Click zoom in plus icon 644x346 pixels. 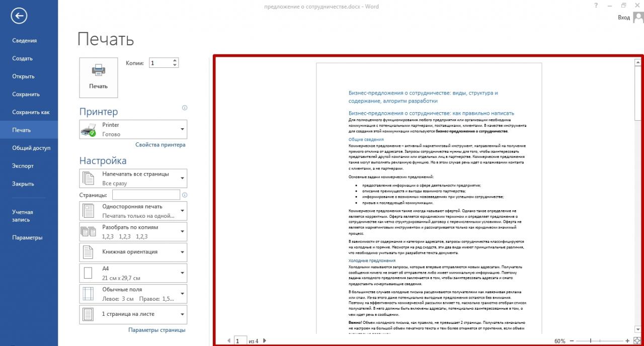pyautogui.click(x=627, y=340)
